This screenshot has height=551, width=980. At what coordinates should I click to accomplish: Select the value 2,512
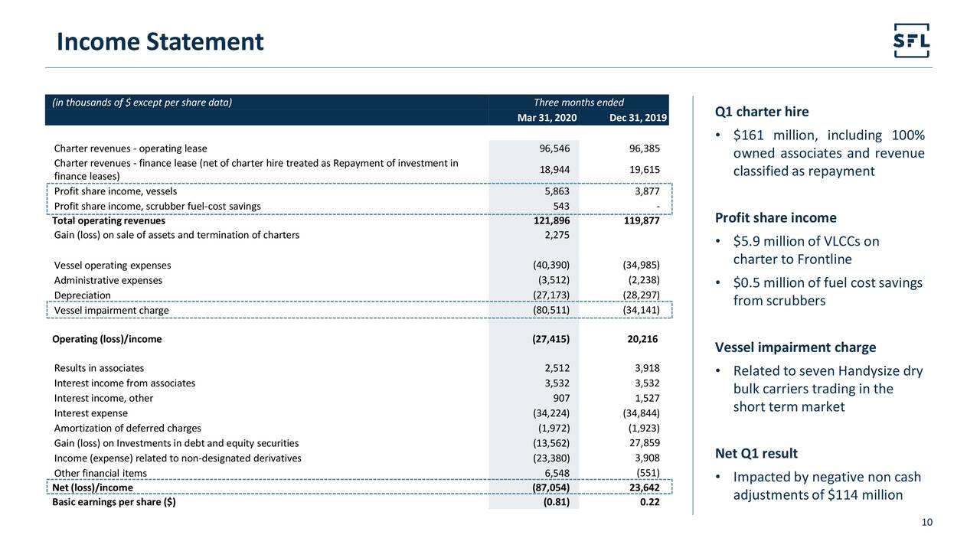pos(557,368)
